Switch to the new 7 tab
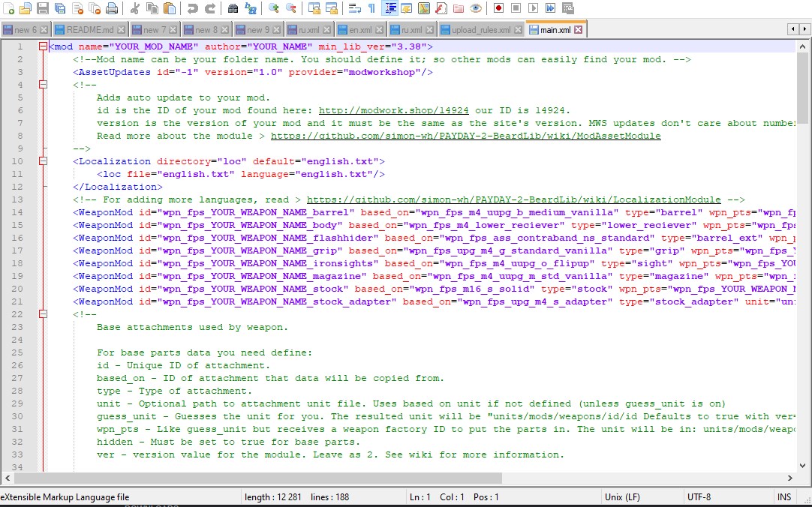Screen dimensions: 812x507 [x=155, y=30]
